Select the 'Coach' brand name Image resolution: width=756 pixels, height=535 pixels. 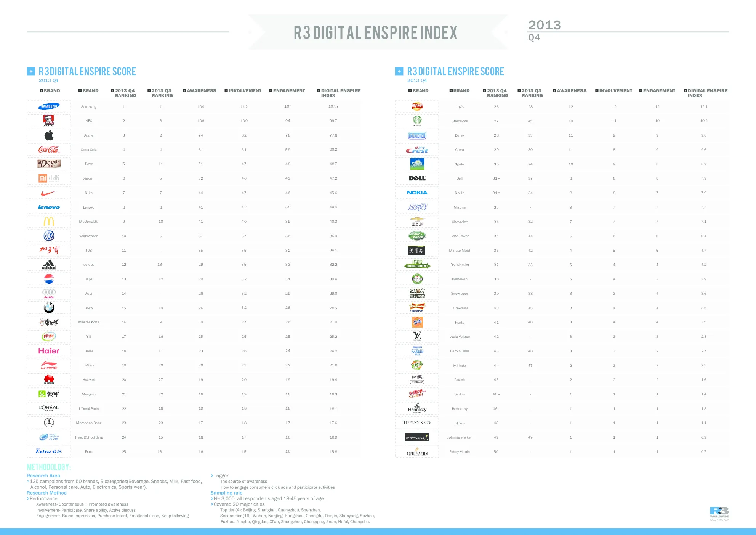[460, 380]
